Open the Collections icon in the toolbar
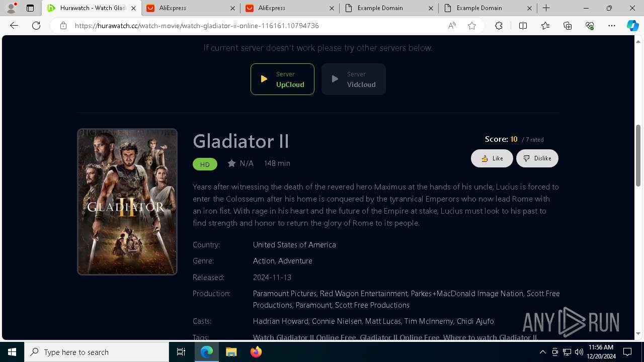The height and width of the screenshot is (362, 644). tap(568, 26)
